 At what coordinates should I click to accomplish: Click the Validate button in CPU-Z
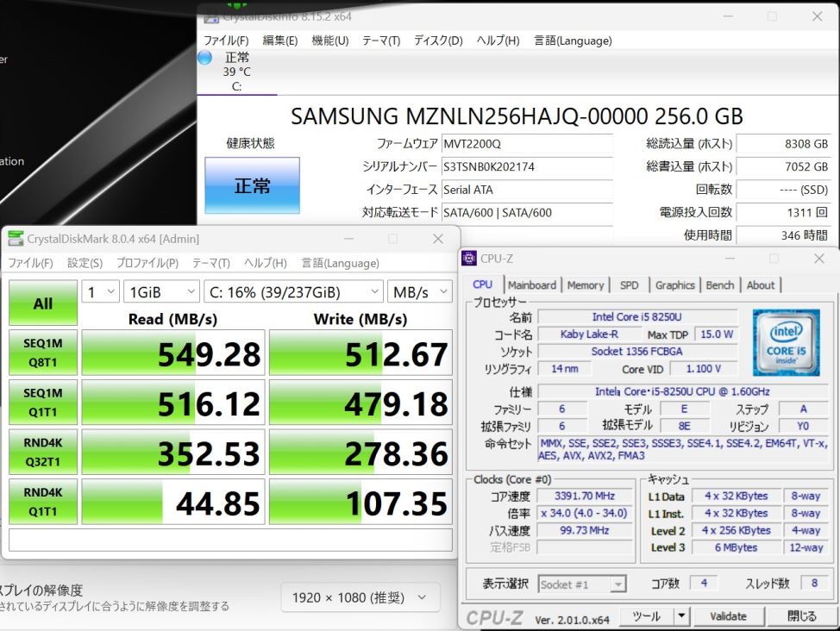(x=728, y=616)
